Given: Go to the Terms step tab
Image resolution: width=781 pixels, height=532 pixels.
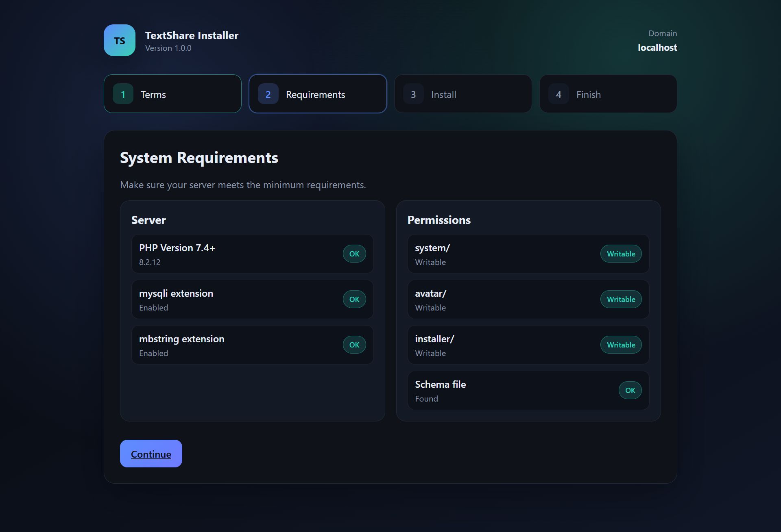Looking at the screenshot, I should pos(172,94).
